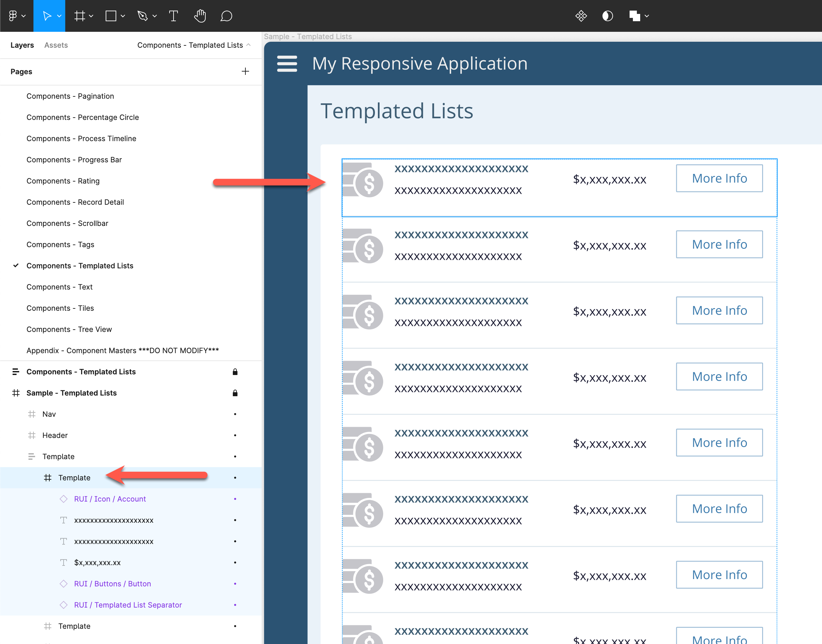Toggle the mask contrast icon
The height and width of the screenshot is (644, 822).
click(x=607, y=16)
